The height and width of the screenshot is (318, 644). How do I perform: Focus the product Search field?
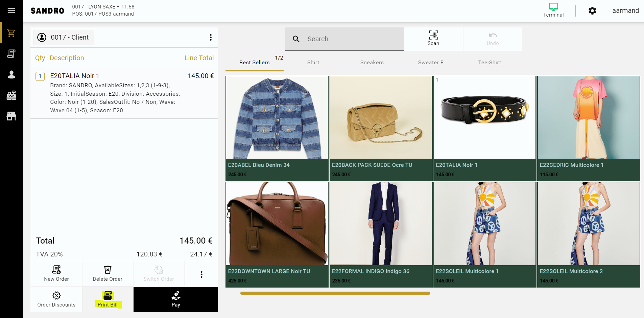click(x=344, y=39)
